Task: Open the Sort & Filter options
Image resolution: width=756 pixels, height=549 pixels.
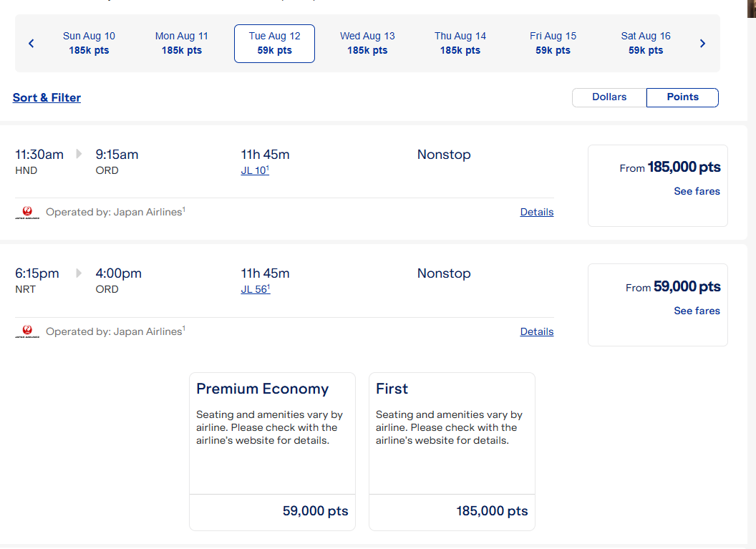Action: pyautogui.click(x=47, y=98)
